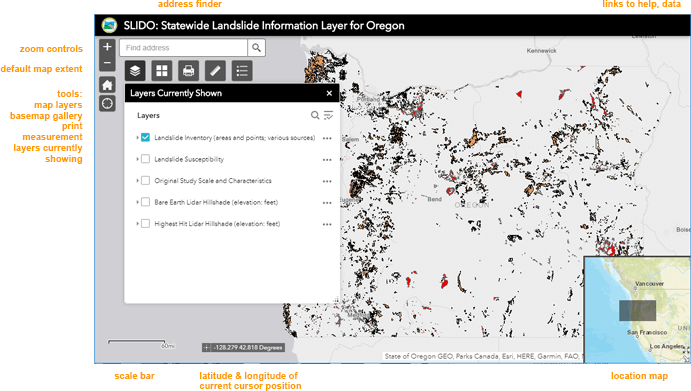Click the SLIDO Statewide Landslide Information title

(x=264, y=26)
